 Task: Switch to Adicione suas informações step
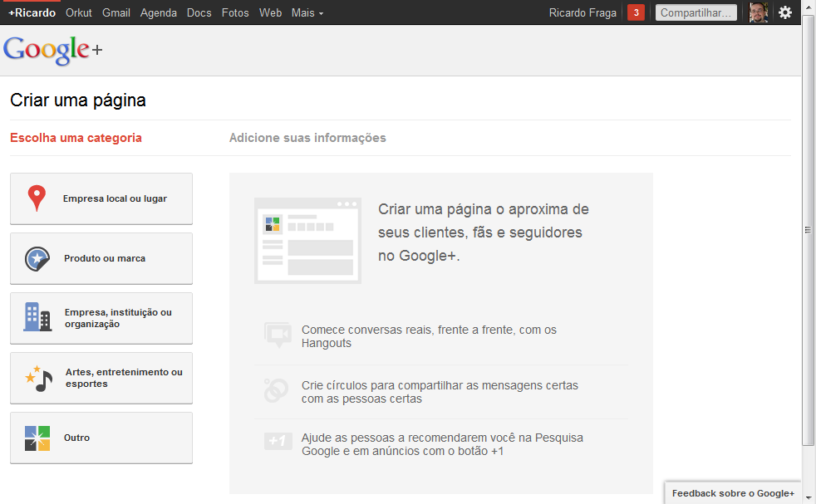(307, 137)
